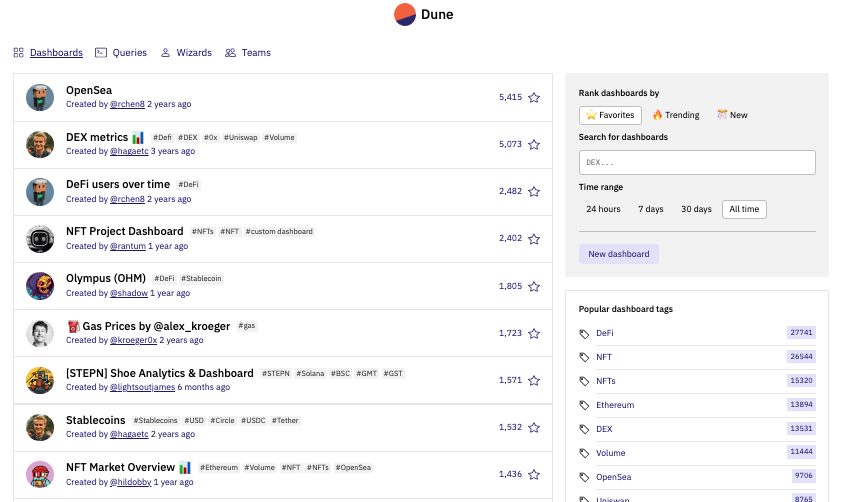
Task: Open the OpenSea dashboard title
Action: (x=89, y=90)
